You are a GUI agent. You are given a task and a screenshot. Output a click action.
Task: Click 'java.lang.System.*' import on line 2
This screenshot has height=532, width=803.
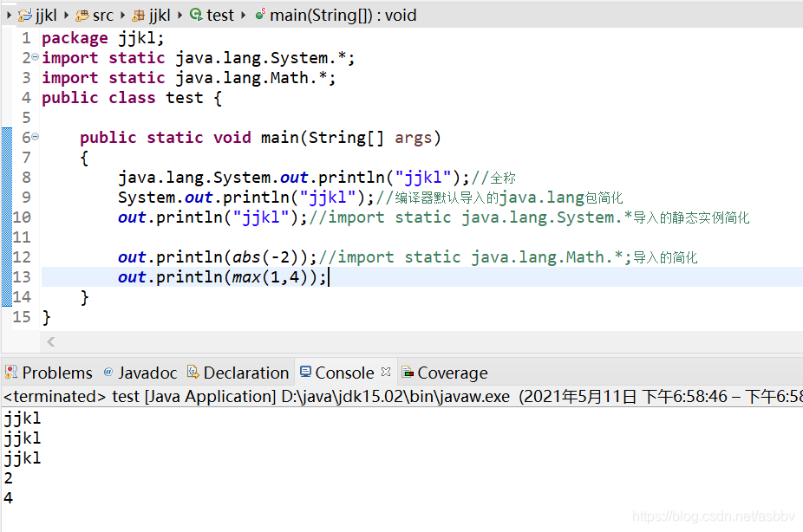pyautogui.click(x=261, y=58)
